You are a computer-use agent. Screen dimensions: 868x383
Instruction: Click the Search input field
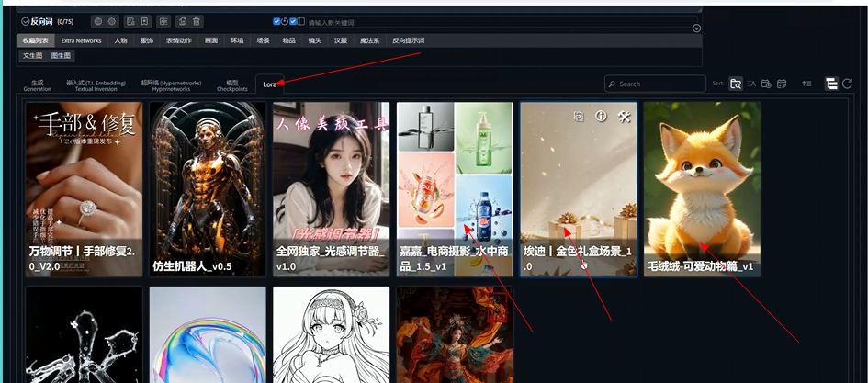coord(656,84)
